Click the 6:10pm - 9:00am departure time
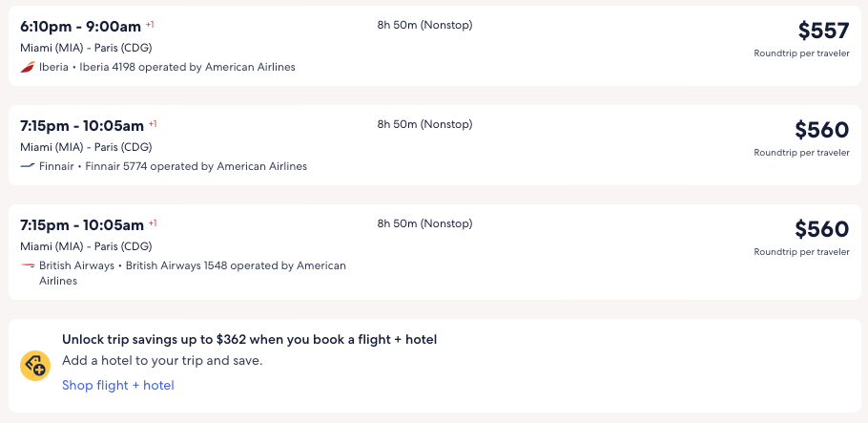 [80, 26]
